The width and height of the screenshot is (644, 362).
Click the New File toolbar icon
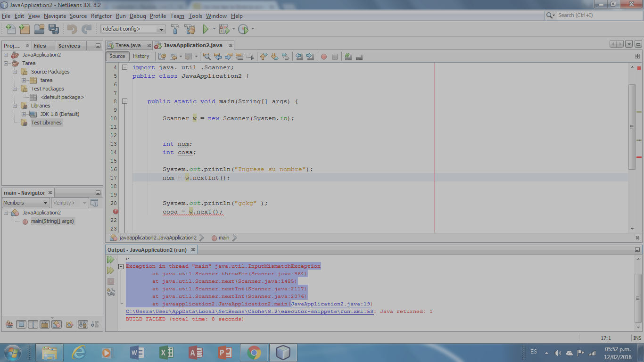click(x=10, y=29)
